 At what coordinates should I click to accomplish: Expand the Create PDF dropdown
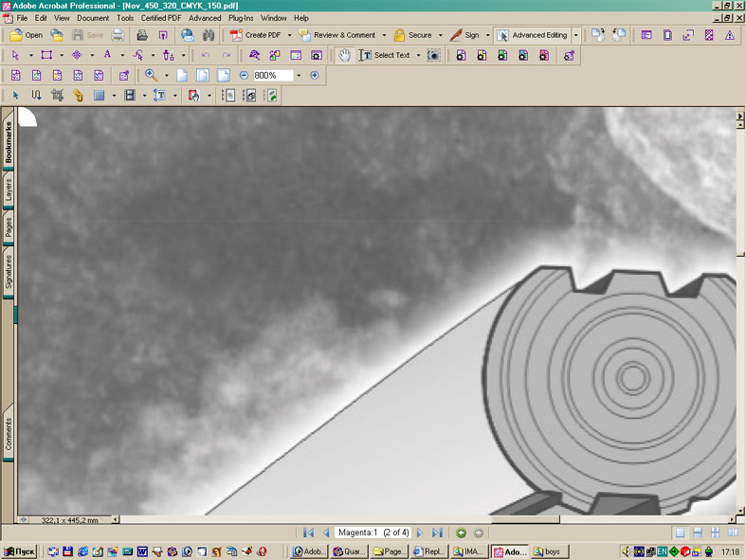click(288, 35)
